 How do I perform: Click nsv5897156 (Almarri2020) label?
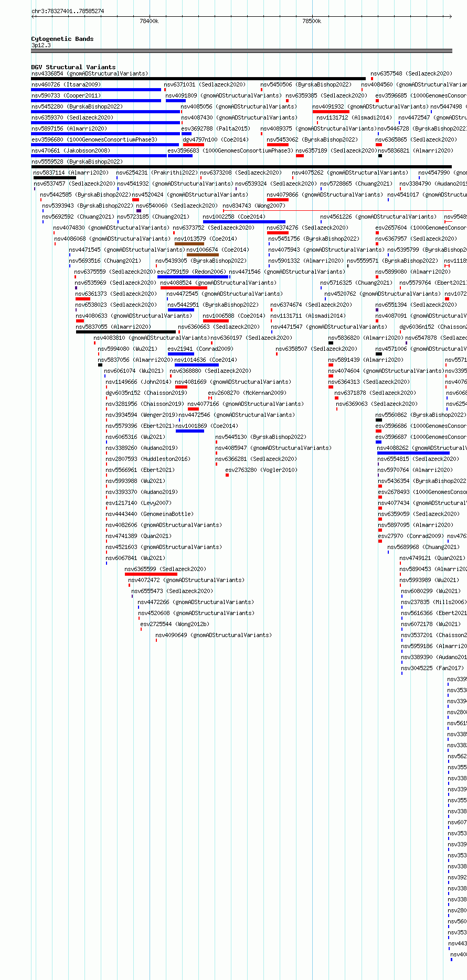coord(69,128)
